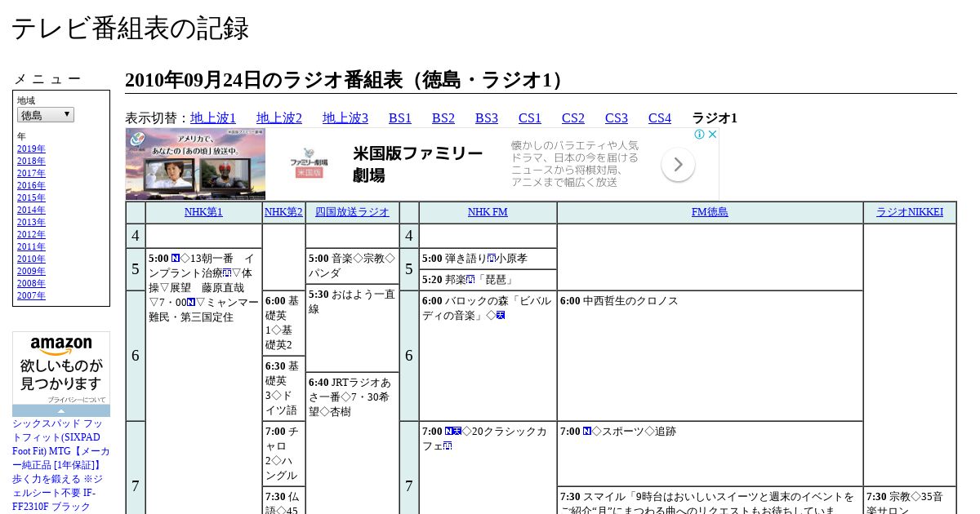
Task: Open the 2007年 archive link
Action: pyautogui.click(x=31, y=295)
